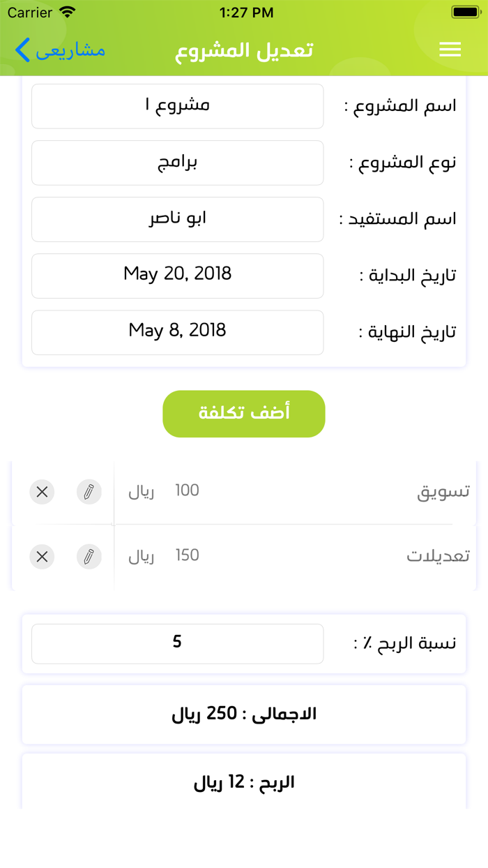Tap the battery indicator in status bar

click(x=463, y=11)
